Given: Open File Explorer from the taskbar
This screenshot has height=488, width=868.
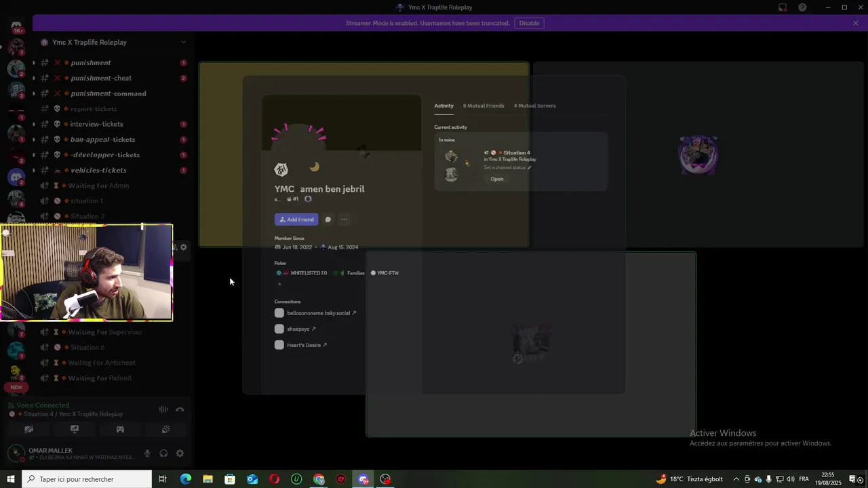Looking at the screenshot, I should point(208,479).
